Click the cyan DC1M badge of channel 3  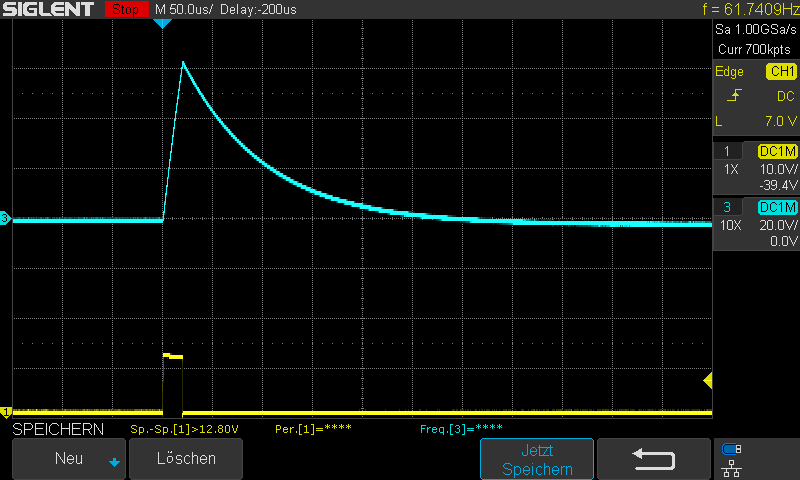click(778, 207)
